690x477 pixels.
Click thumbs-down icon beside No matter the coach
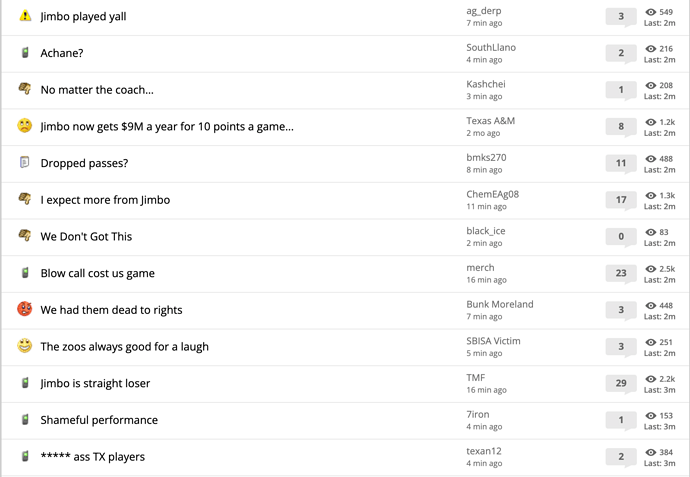(x=25, y=89)
